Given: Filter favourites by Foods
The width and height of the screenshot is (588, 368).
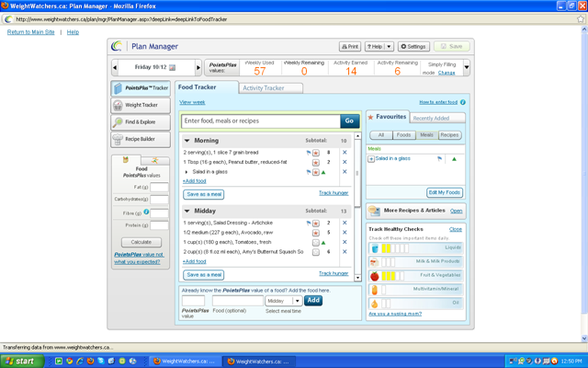Looking at the screenshot, I should point(404,135).
